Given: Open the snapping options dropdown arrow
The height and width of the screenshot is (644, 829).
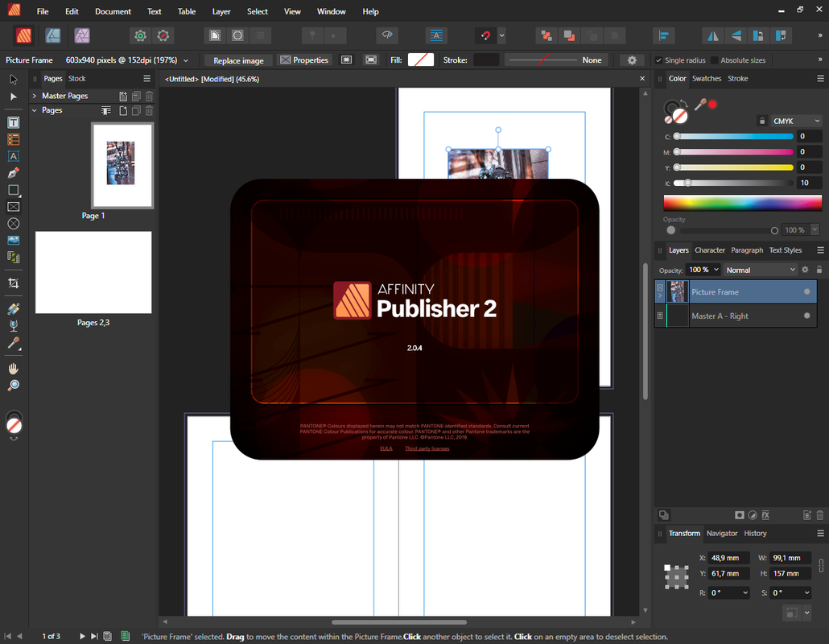Looking at the screenshot, I should [x=501, y=35].
